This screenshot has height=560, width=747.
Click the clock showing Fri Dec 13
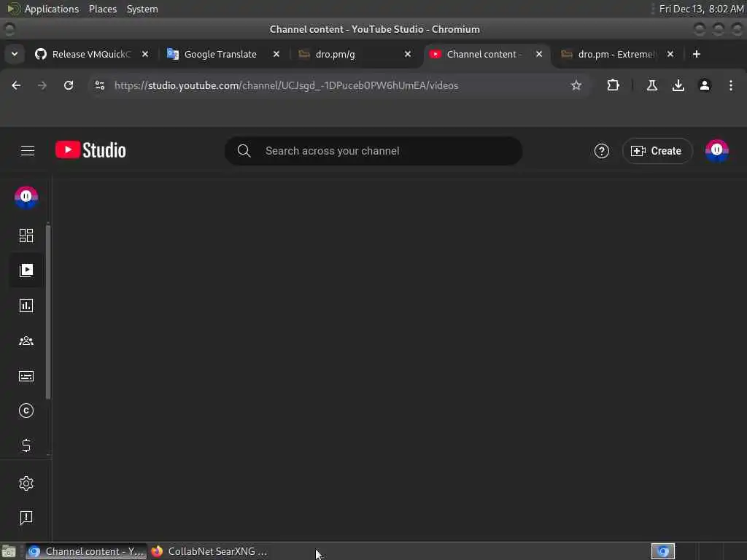701,9
